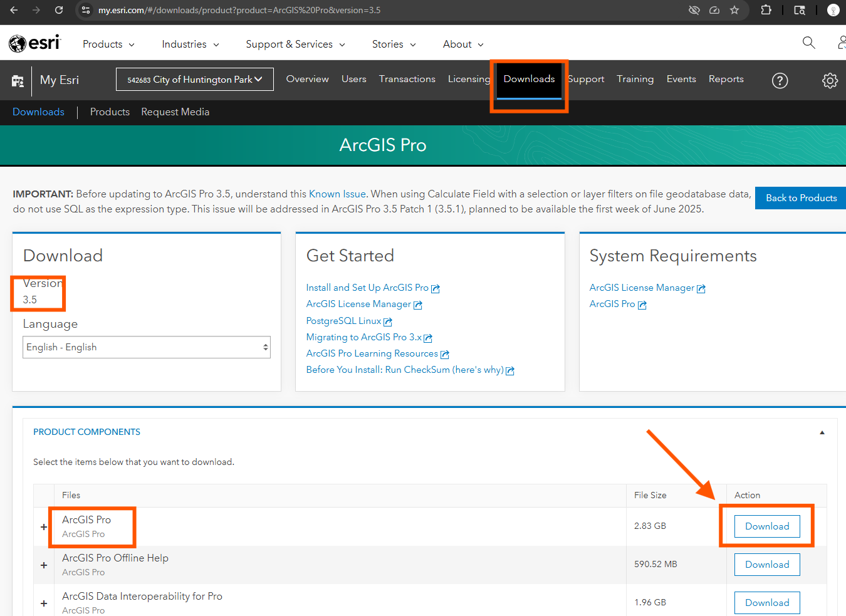
Task: Open ArcGIS License Manager link under Get Started
Action: 358,304
